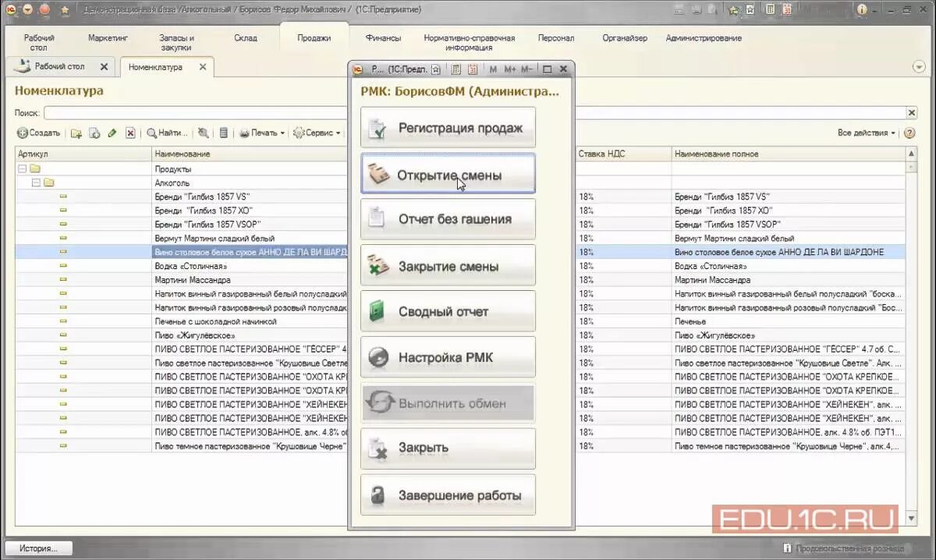Image resolution: width=936 pixels, height=560 pixels.
Task: Click the edit pencil icon in toolbar
Action: tap(112, 133)
